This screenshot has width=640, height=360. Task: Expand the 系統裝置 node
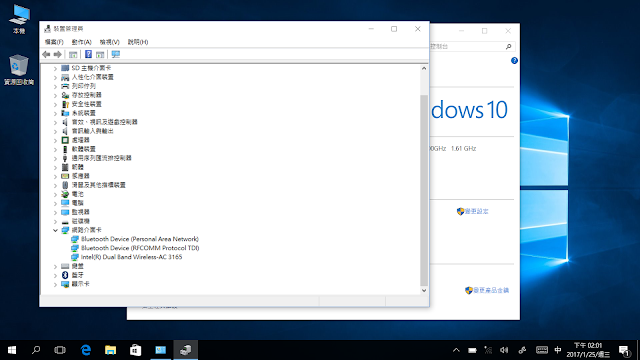tap(55, 113)
